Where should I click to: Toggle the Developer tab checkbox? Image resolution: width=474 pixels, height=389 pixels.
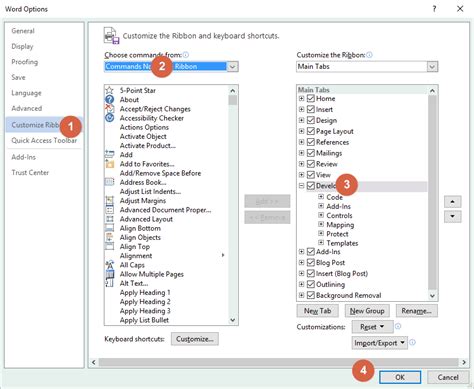tap(311, 186)
